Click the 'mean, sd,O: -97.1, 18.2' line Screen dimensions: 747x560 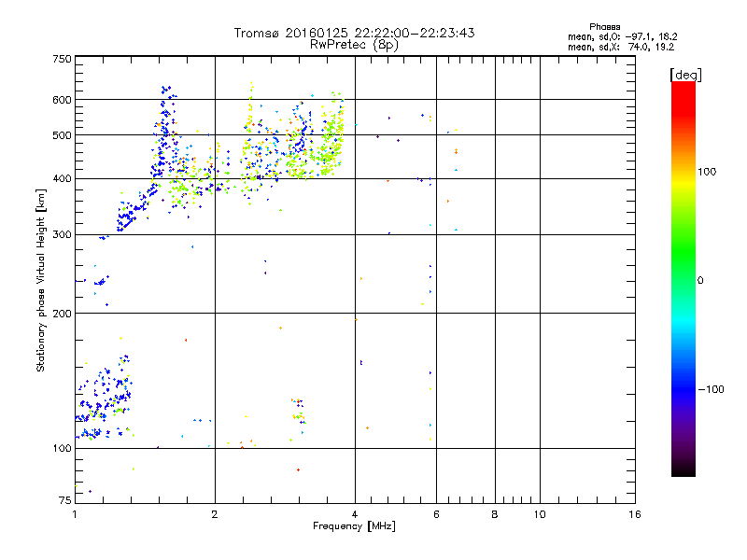(622, 36)
